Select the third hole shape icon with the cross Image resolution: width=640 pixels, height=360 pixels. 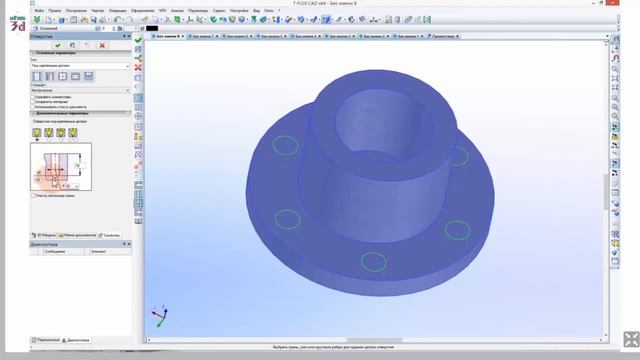tap(62, 76)
